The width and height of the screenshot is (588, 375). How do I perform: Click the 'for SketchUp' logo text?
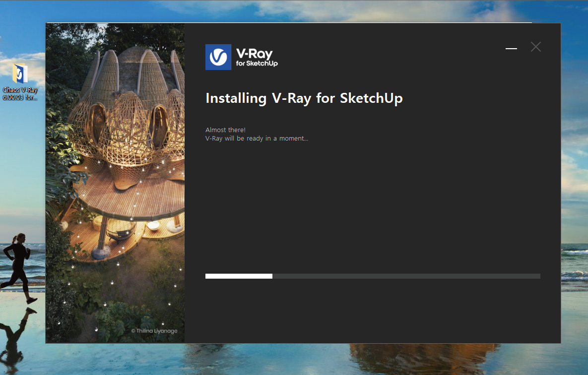(x=257, y=64)
